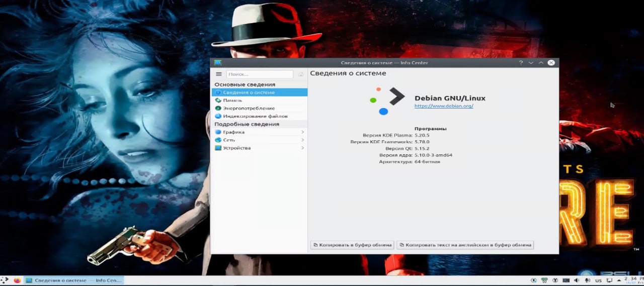Click 'Копировать в буфер обмена' button
The height and width of the screenshot is (286, 644).
tap(352, 245)
